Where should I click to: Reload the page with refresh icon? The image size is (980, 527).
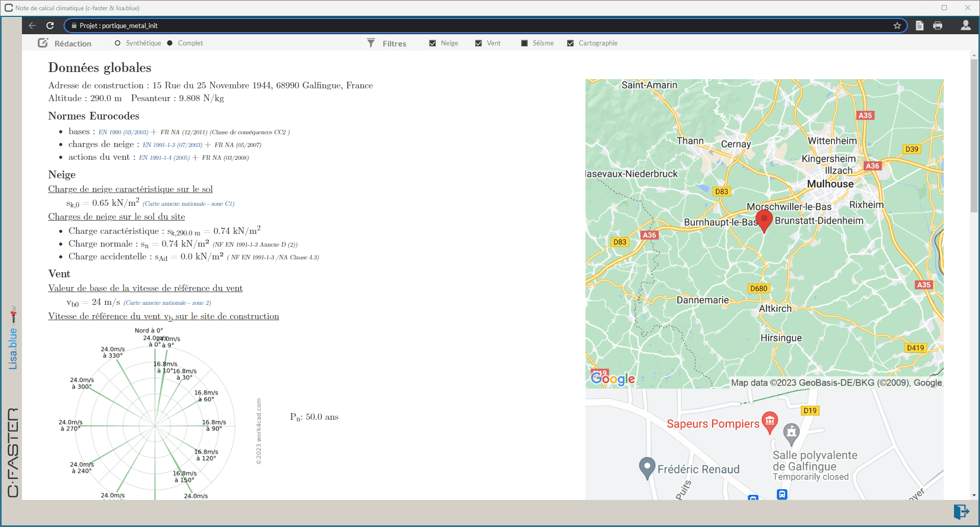[50, 26]
